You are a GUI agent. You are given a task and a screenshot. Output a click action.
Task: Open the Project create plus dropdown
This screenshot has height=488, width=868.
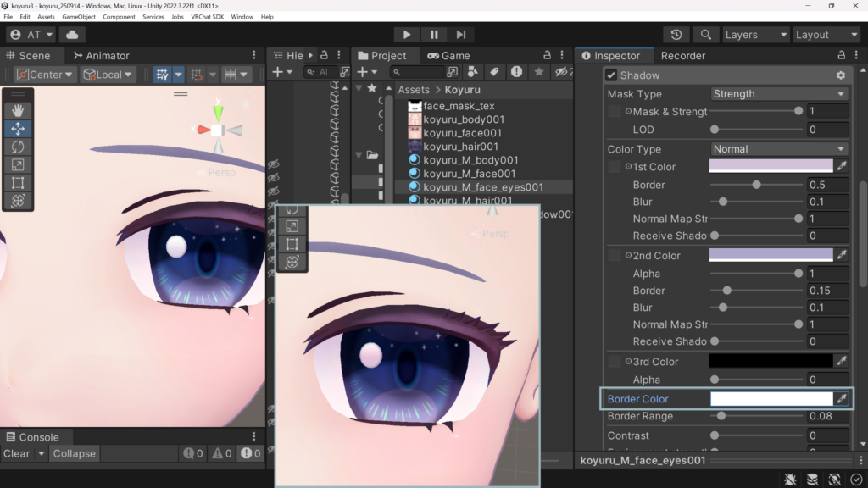(x=366, y=72)
